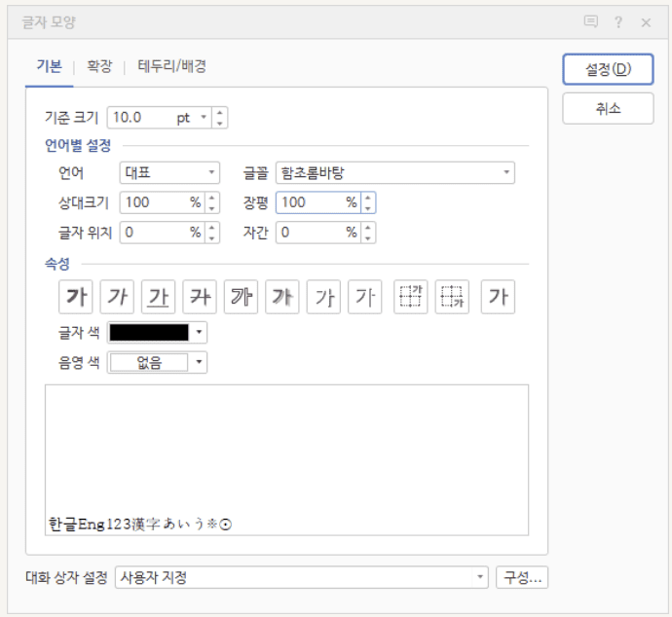Viewport: 672px width, 617px height.
Task: Toggle underline (밑줄) text attribute
Action: click(x=159, y=297)
